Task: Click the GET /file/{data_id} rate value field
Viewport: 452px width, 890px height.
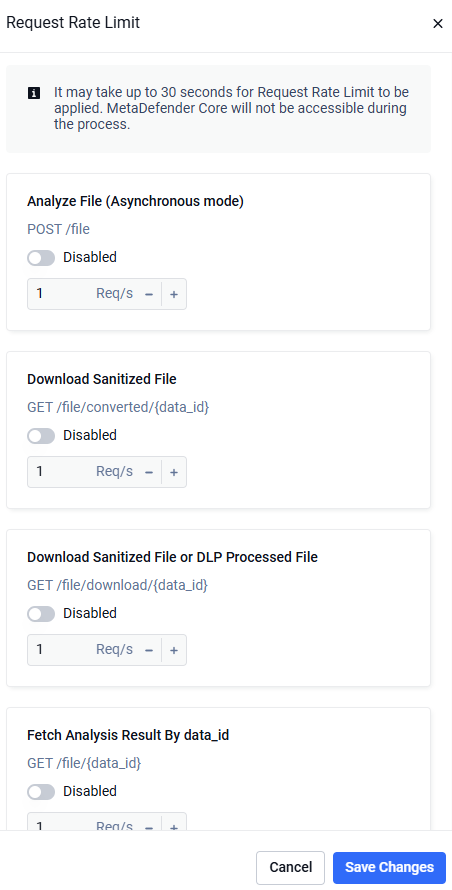Action: pos(62,823)
